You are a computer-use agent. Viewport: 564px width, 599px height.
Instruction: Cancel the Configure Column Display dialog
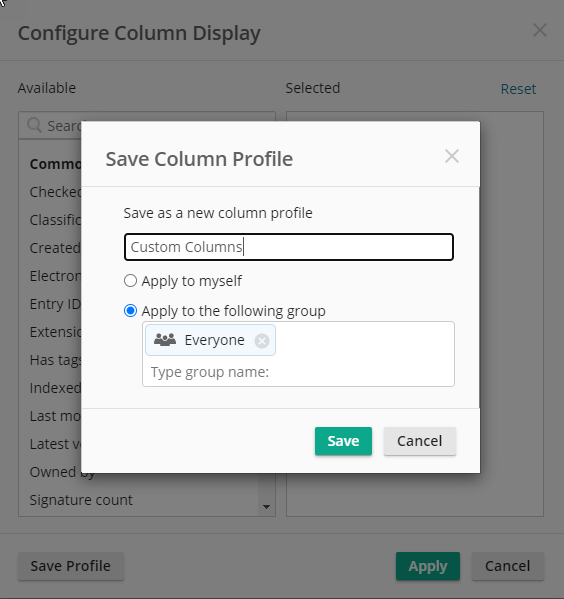click(507, 566)
